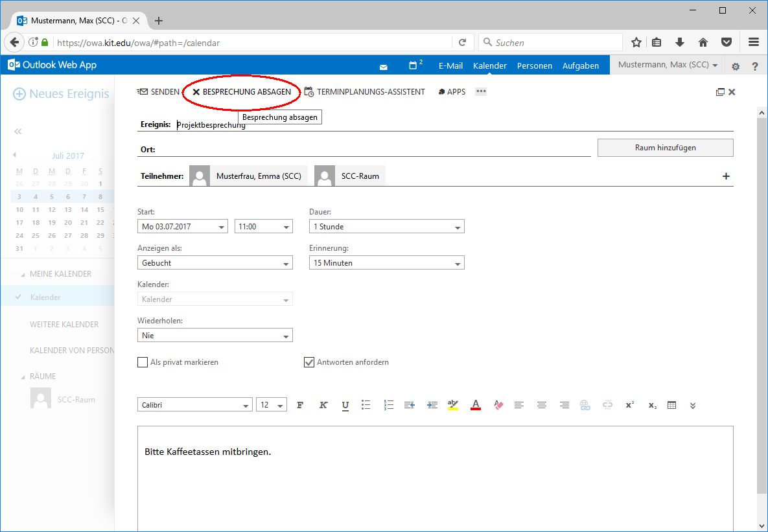Align text to the left
This screenshot has height=532, width=768.
coord(519,405)
